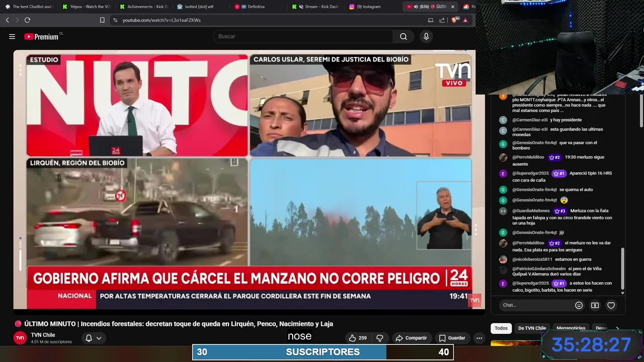
Task: Click the Compartir button
Action: click(411, 338)
